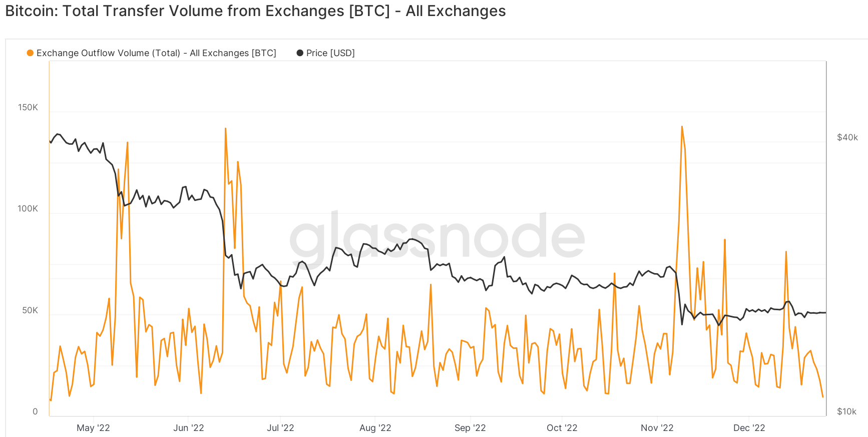The image size is (868, 437).
Task: Click the chart title Bitcoin: Total Transfer Volume
Action: 255,11
